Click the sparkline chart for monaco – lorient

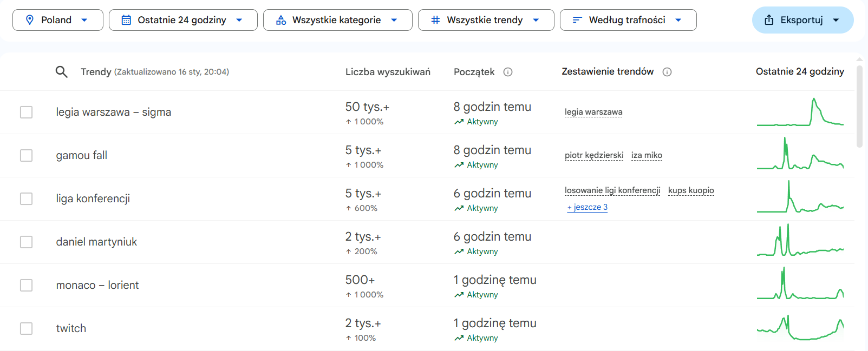coord(800,285)
